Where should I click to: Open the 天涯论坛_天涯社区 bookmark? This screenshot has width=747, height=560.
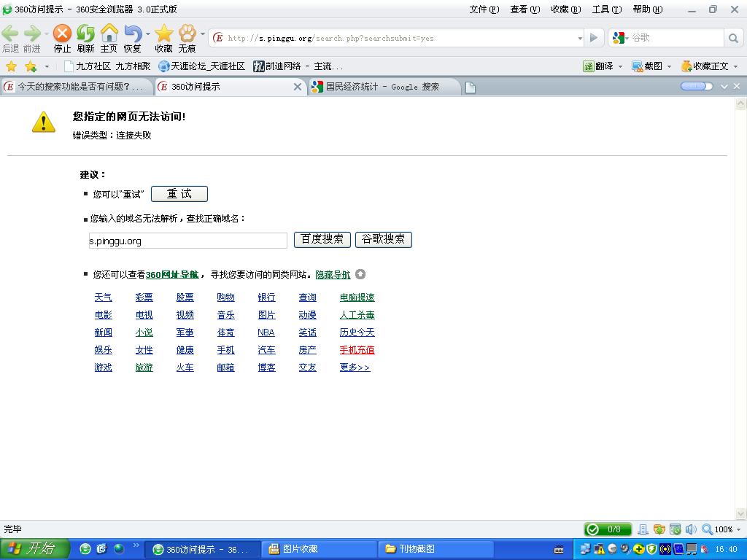(x=202, y=66)
